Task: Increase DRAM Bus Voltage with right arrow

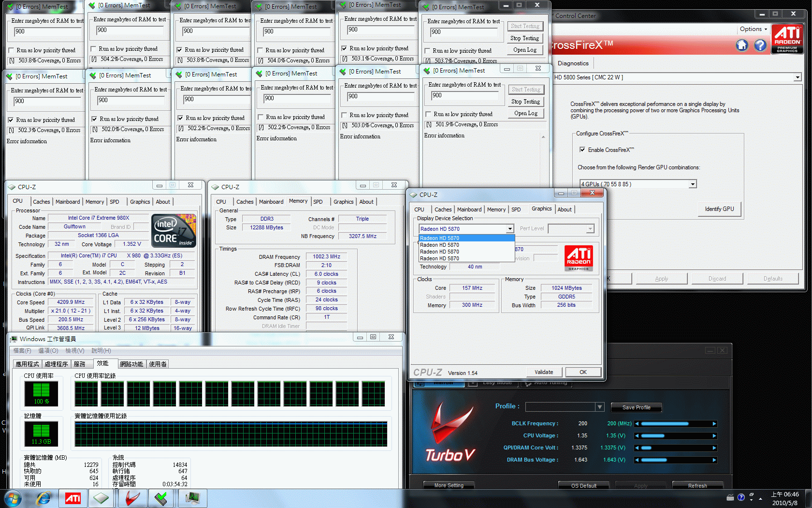Action: pyautogui.click(x=714, y=460)
